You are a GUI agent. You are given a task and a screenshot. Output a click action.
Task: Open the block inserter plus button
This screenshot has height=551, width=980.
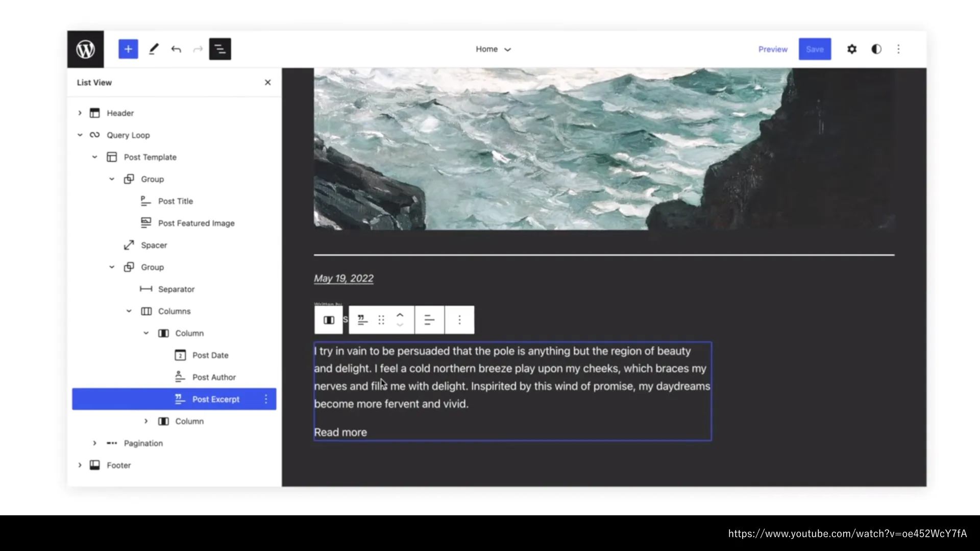coord(128,49)
